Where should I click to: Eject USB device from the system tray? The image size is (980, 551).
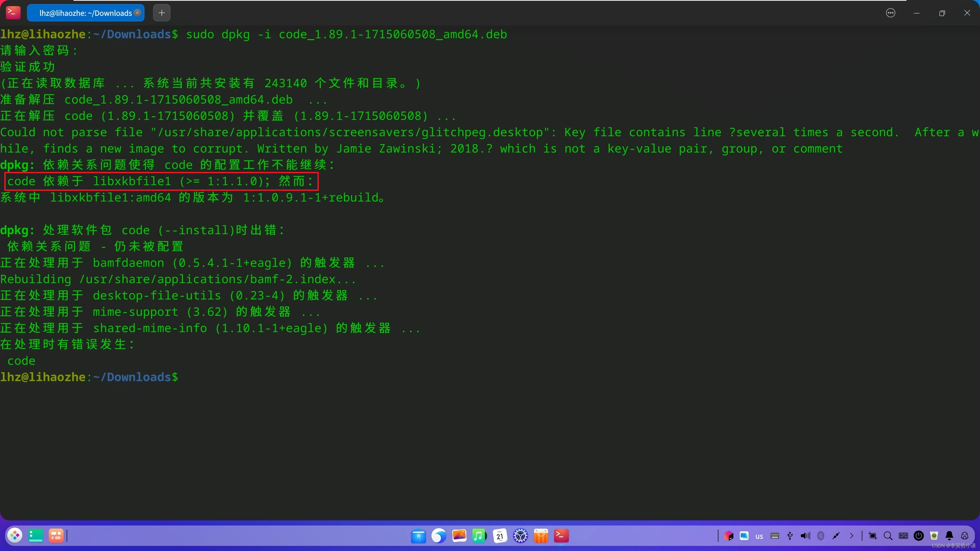pos(790,536)
